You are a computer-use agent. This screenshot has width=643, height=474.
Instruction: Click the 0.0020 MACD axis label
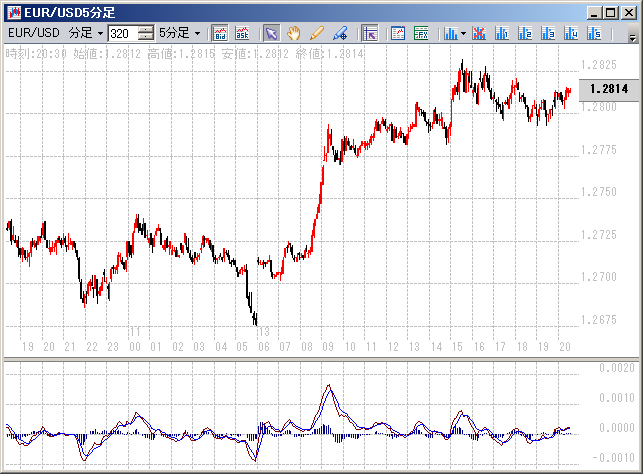pyautogui.click(x=616, y=368)
